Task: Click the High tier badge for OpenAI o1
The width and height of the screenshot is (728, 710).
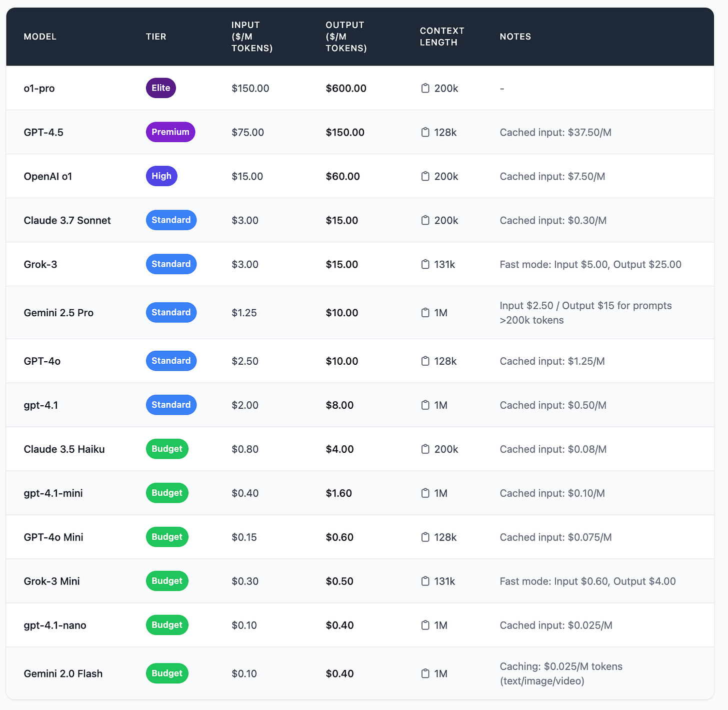Action: tap(161, 176)
